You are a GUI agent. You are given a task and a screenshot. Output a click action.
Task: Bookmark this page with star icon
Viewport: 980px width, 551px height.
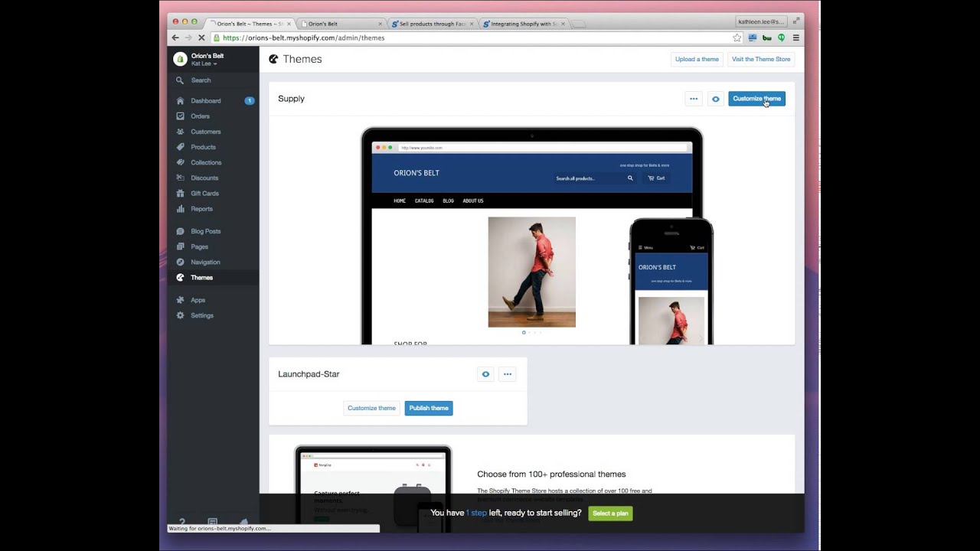[x=737, y=37]
